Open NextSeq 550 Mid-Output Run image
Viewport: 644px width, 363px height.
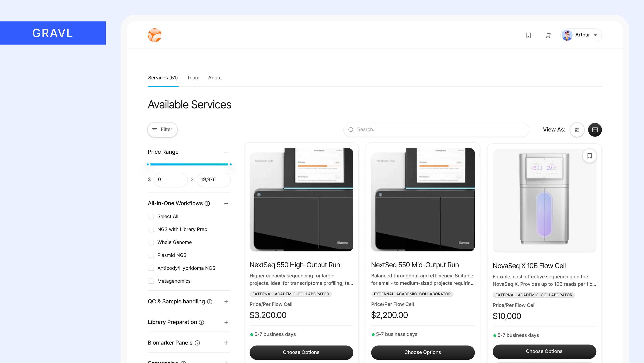423,199
